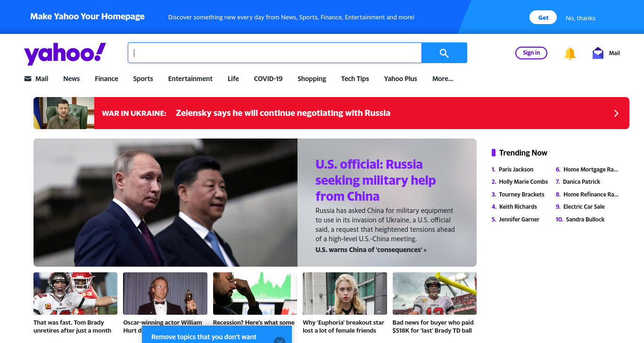Expand the More... navigation menu

[x=443, y=79]
